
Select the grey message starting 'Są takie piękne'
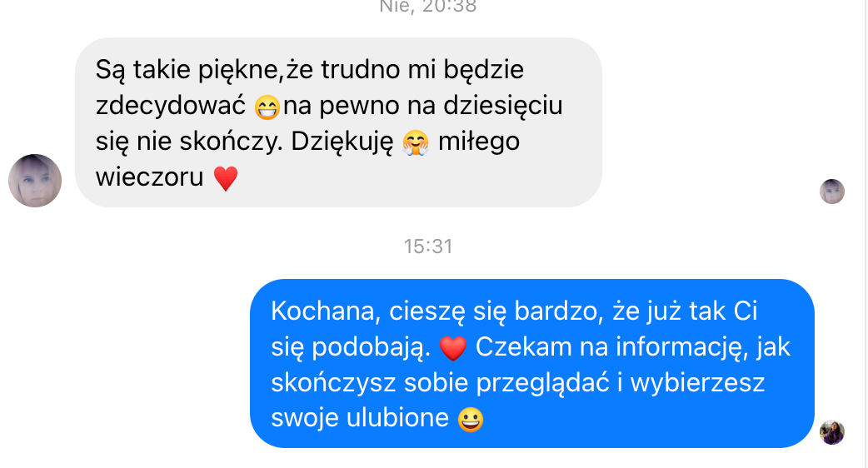click(338, 122)
